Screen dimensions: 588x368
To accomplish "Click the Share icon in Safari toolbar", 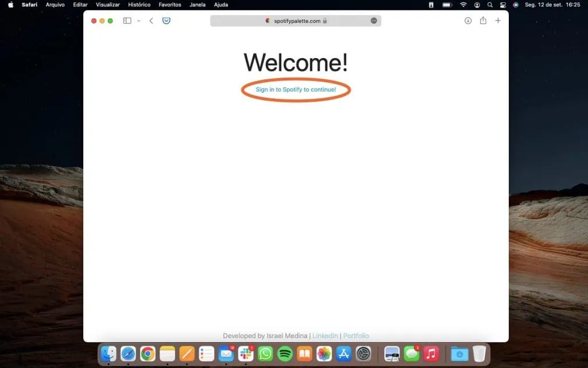I will click(483, 21).
